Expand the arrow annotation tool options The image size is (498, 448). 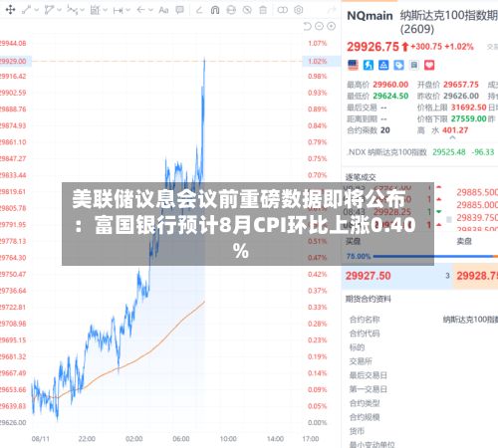click(x=150, y=10)
